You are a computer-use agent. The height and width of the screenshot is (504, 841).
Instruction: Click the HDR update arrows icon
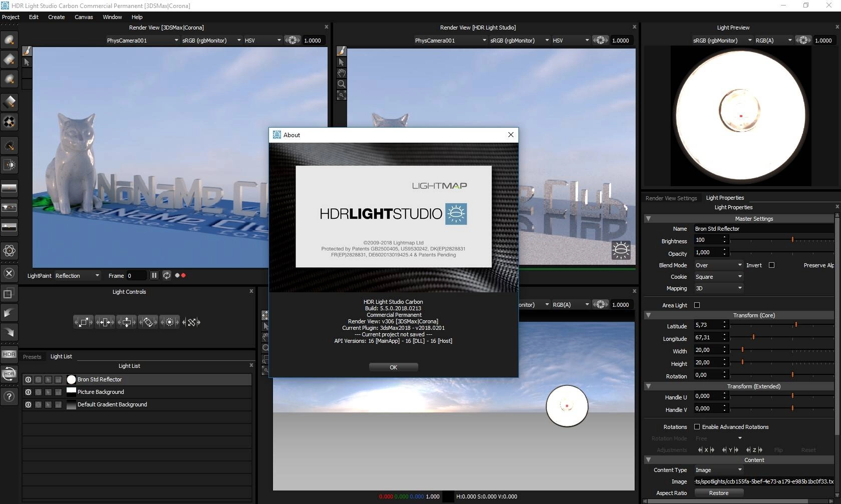[x=9, y=374]
